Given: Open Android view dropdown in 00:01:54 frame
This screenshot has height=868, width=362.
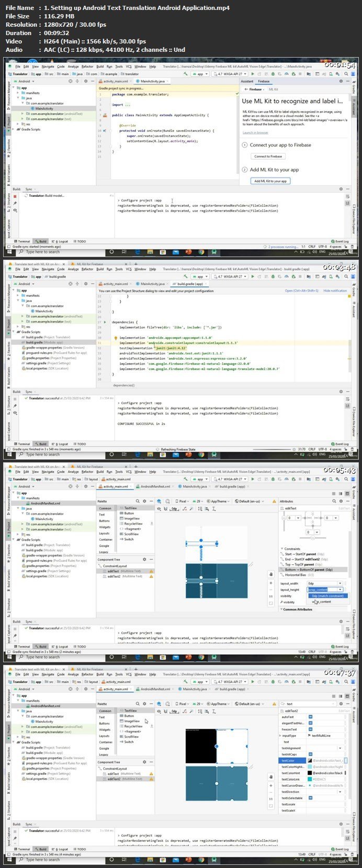Looking at the screenshot, I should (x=25, y=81).
